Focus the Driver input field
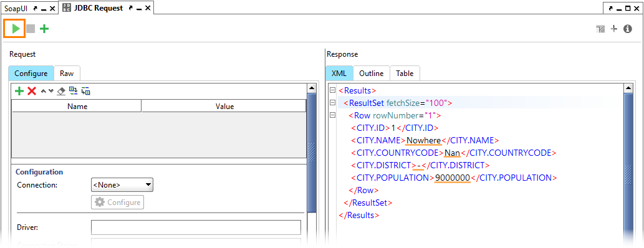The height and width of the screenshot is (248, 644). click(196, 227)
